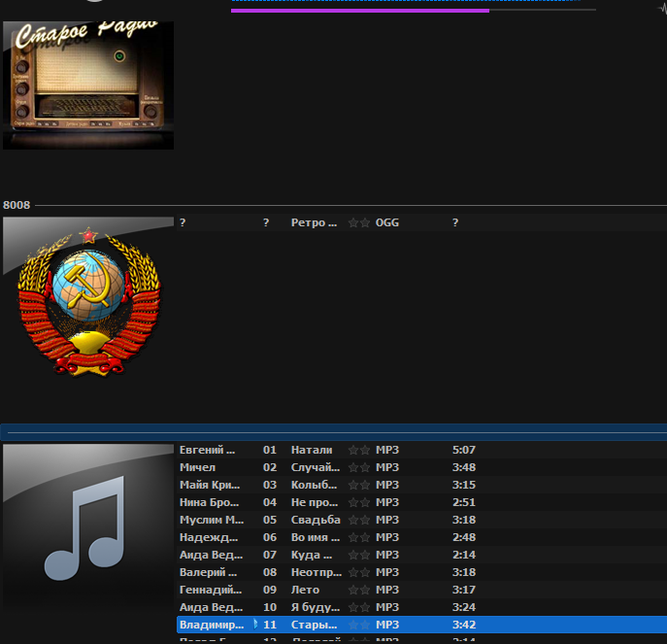Set star rating for track 02 Случай
This screenshot has height=644, width=667.
358,467
